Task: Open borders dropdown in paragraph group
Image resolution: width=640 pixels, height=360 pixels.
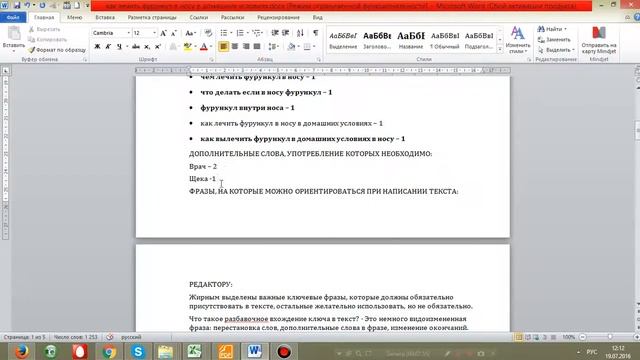Action: click(x=314, y=47)
